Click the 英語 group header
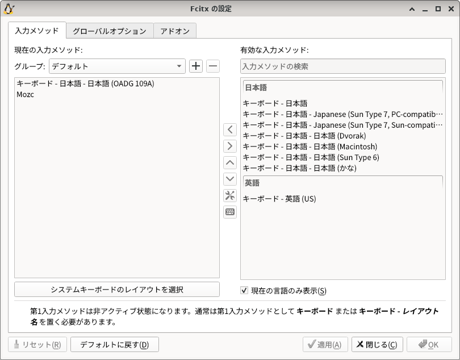The image size is (460, 360). (343, 183)
